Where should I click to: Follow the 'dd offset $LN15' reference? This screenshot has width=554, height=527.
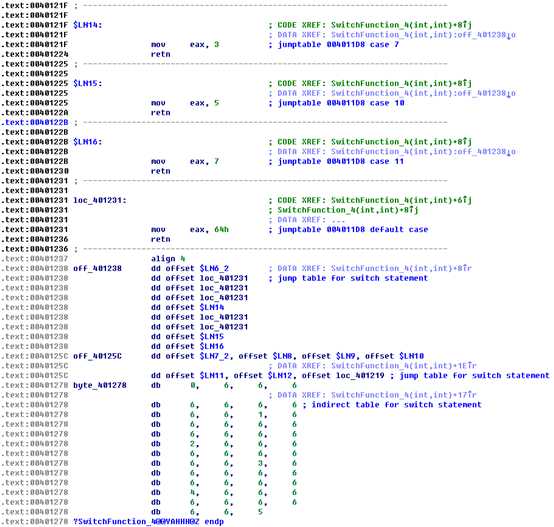click(188, 337)
